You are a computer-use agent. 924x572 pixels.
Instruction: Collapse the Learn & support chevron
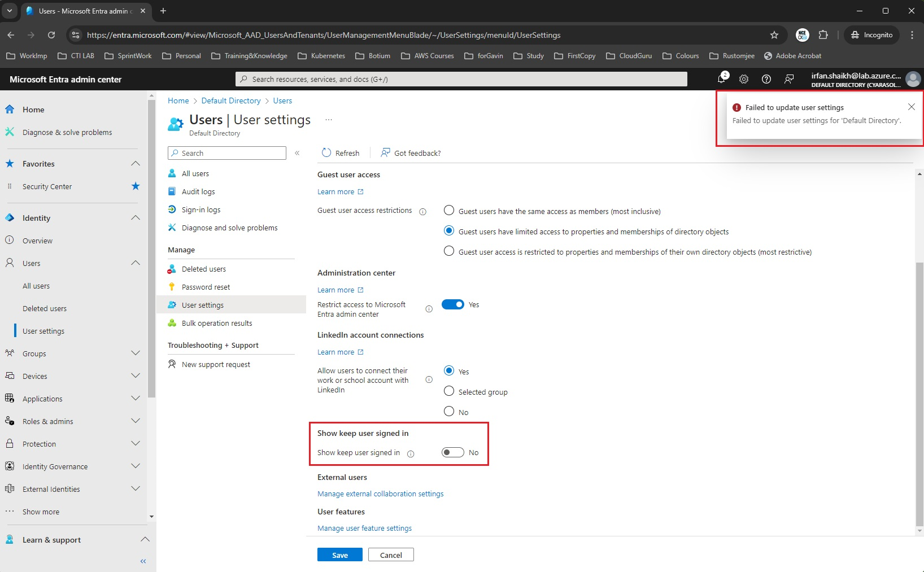(145, 540)
